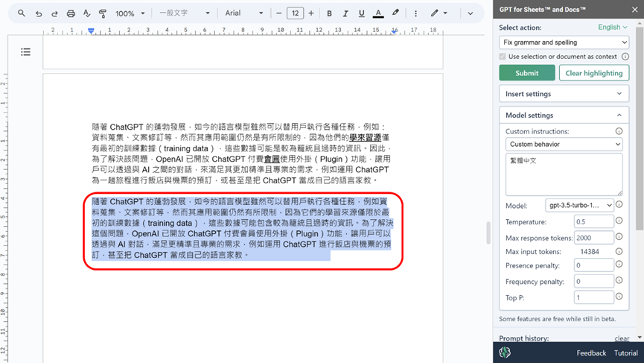Open the Custom behavior dropdown

[x=564, y=145]
